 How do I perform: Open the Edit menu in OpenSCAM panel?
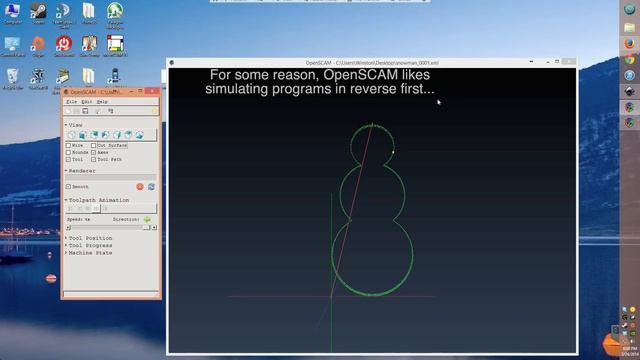(x=87, y=102)
